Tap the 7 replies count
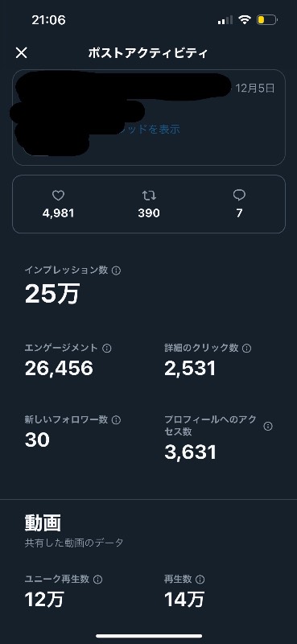 pos(239,213)
